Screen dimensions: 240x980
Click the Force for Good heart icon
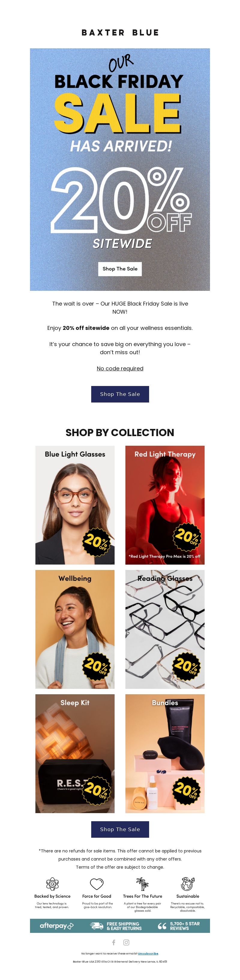[x=97, y=884]
